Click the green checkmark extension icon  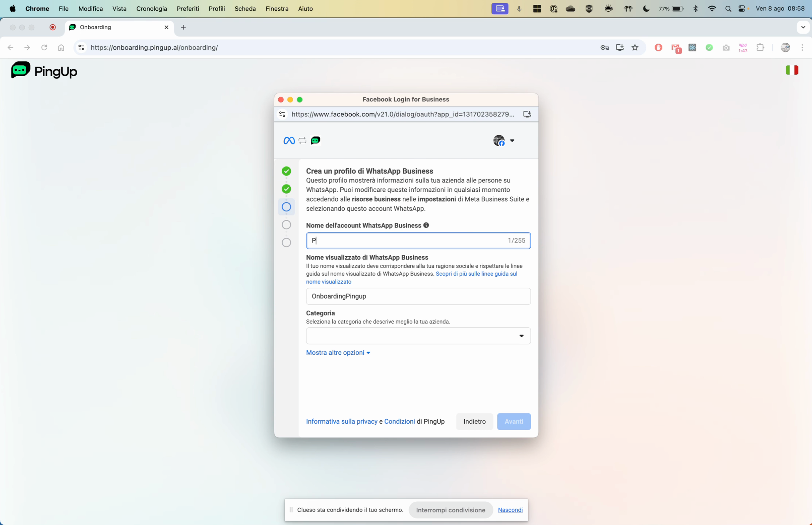click(x=709, y=47)
